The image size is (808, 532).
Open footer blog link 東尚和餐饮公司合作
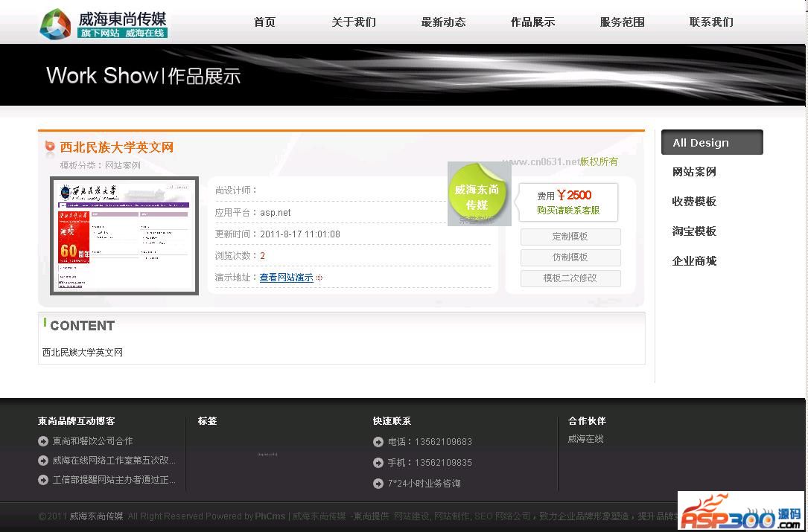93,441
